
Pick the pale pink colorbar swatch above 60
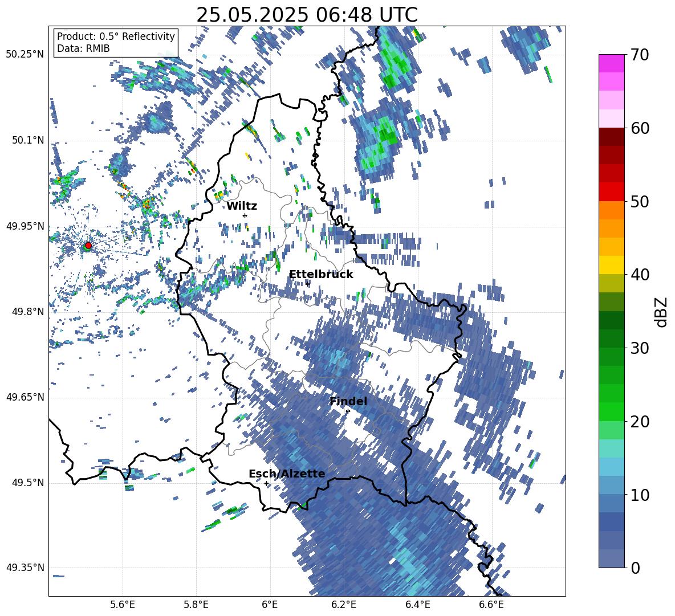coord(611,119)
